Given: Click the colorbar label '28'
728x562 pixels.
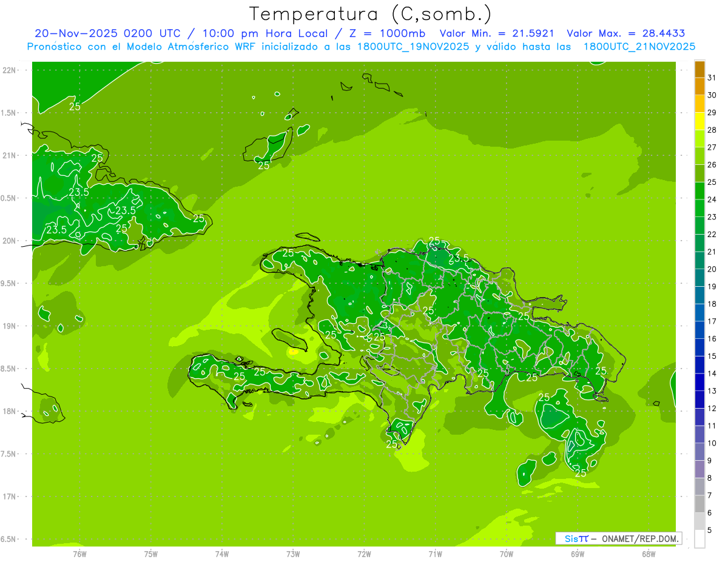Looking at the screenshot, I should tap(712, 130).
